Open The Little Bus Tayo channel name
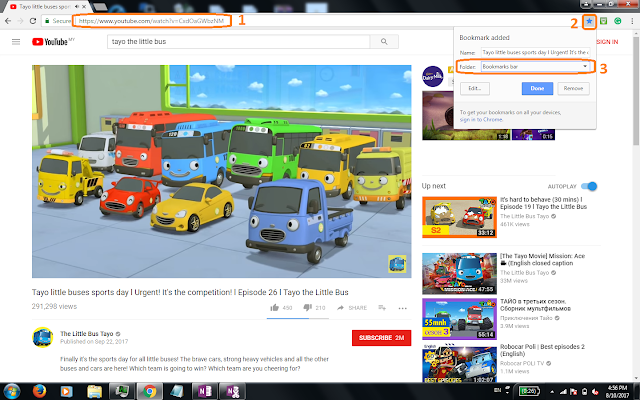This screenshot has width=640, height=400. 87,333
